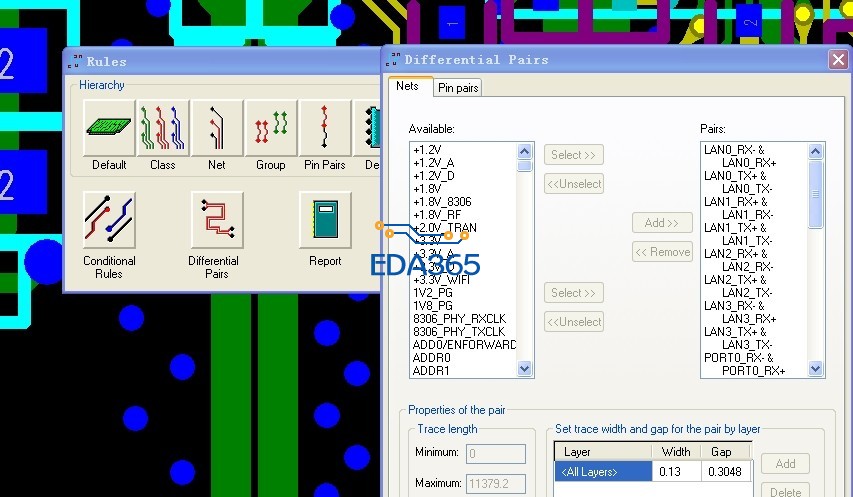Open the Net rules icon
The width and height of the screenshot is (853, 497).
pyautogui.click(x=216, y=129)
